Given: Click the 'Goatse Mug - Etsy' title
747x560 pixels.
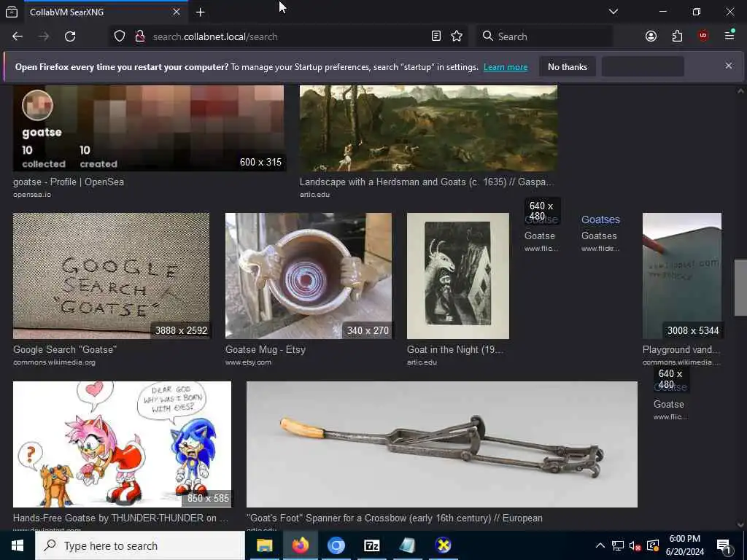Looking at the screenshot, I should [x=266, y=349].
